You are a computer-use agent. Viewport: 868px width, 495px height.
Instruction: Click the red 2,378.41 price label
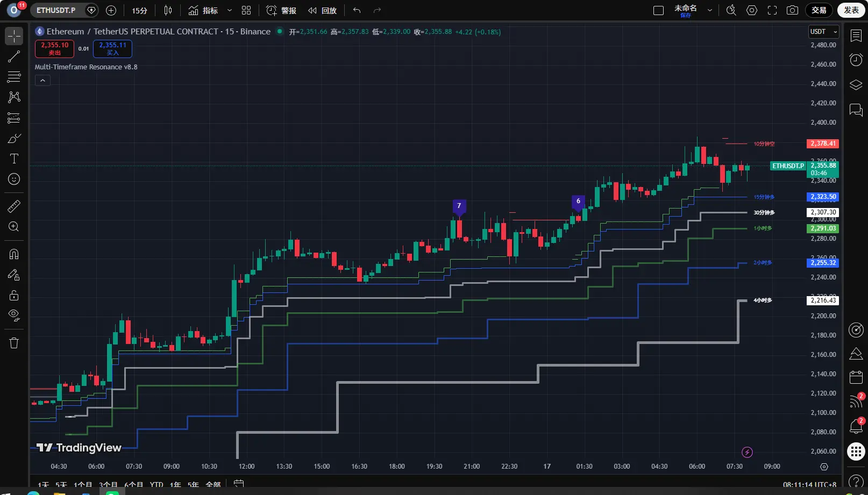823,144
